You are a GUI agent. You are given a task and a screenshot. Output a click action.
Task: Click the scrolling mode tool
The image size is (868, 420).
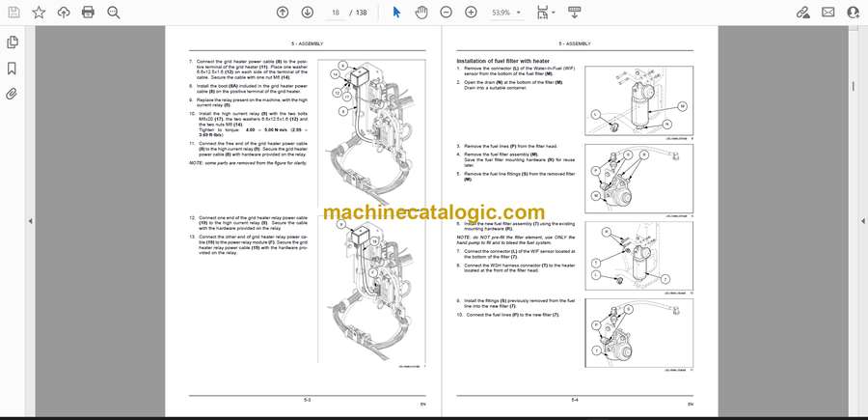click(574, 13)
